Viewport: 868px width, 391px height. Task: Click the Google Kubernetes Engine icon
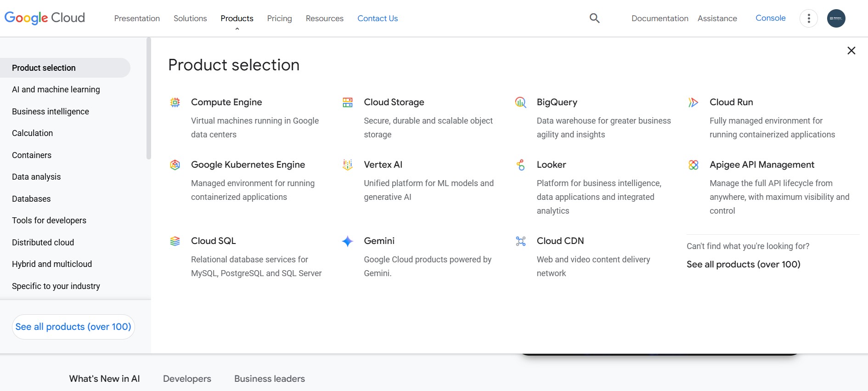pos(175,165)
